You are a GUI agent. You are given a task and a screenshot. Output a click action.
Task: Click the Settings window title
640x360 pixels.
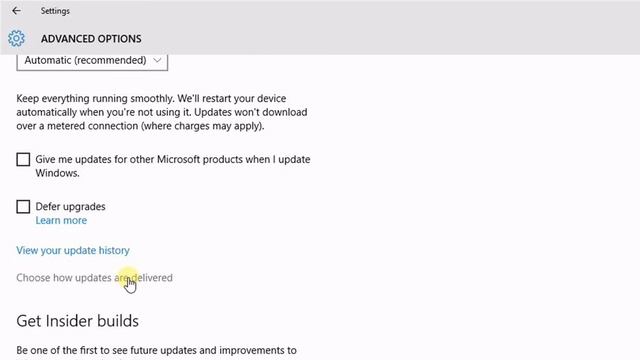pyautogui.click(x=55, y=11)
